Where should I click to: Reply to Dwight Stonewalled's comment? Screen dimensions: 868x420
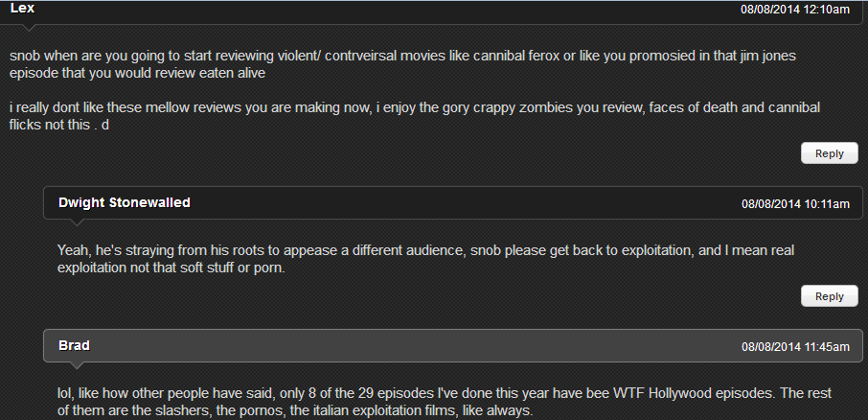click(x=829, y=296)
